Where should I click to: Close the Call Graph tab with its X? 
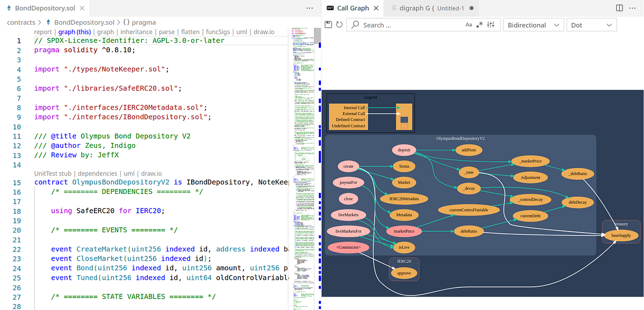coord(376,8)
